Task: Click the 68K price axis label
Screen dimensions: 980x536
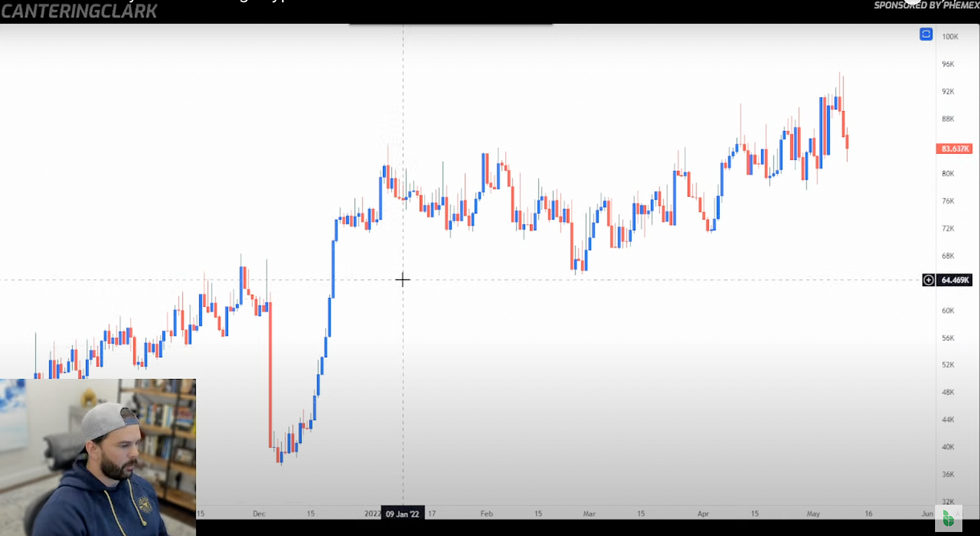Action: [948, 255]
